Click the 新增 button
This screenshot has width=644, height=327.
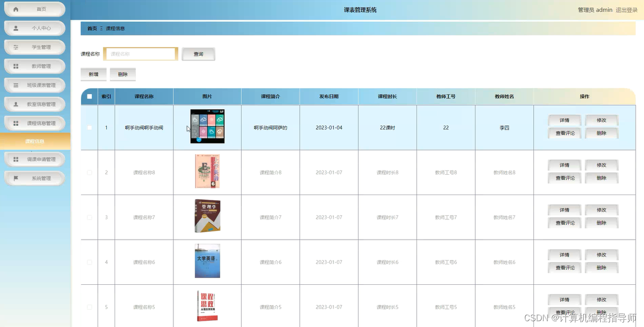coord(94,74)
